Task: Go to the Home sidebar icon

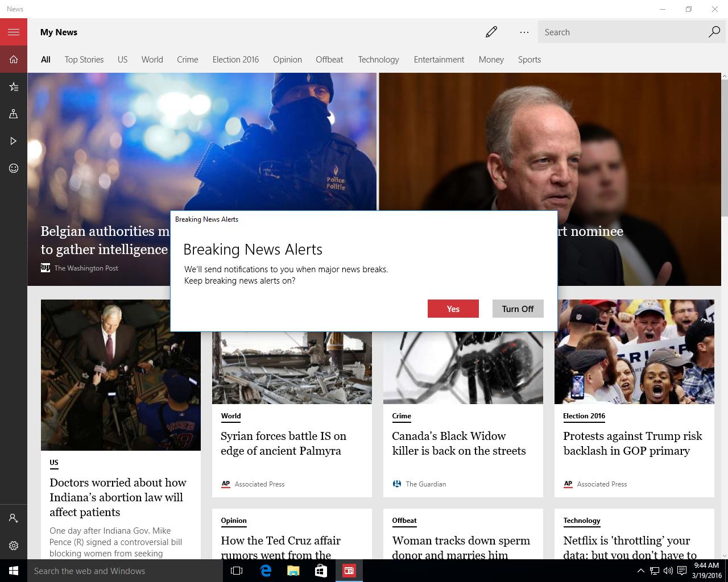Action: pos(14,59)
